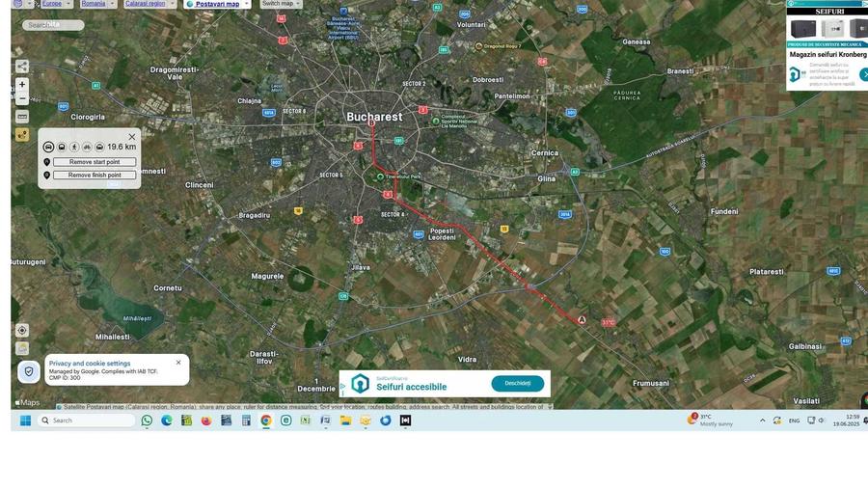This screenshot has height=488, width=868.
Task: Open Privacy and cookie settings link
Action: [90, 364]
